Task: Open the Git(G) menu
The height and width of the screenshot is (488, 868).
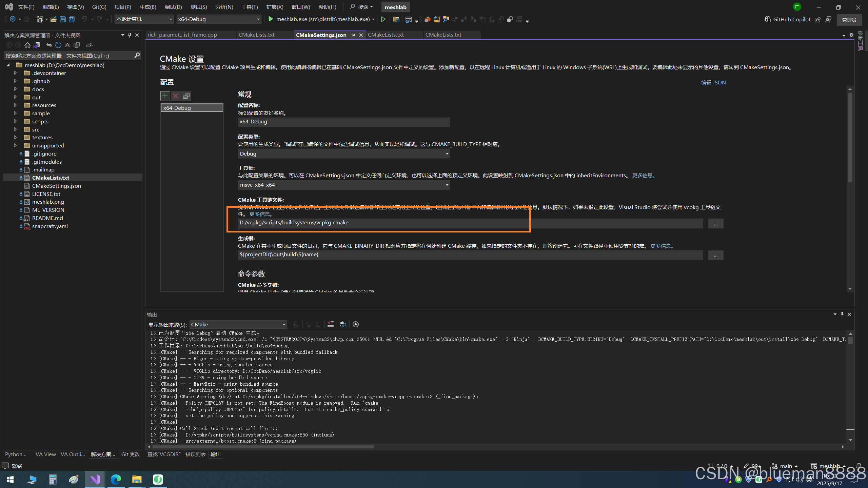Action: 99,7
